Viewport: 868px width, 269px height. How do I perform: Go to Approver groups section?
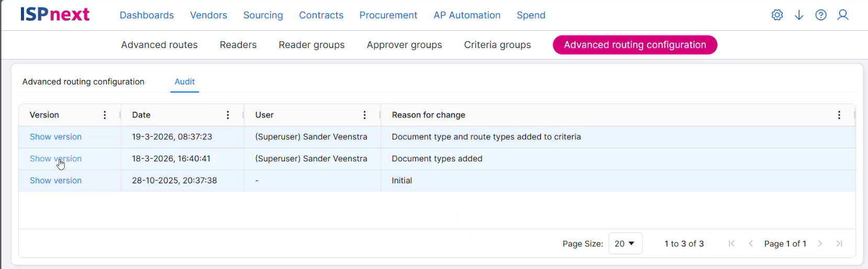(404, 45)
